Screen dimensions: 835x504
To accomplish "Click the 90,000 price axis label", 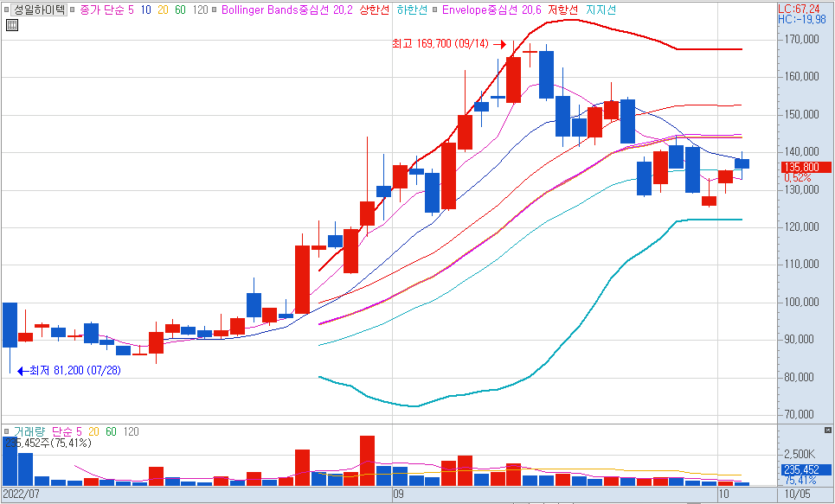I will 799,340.
